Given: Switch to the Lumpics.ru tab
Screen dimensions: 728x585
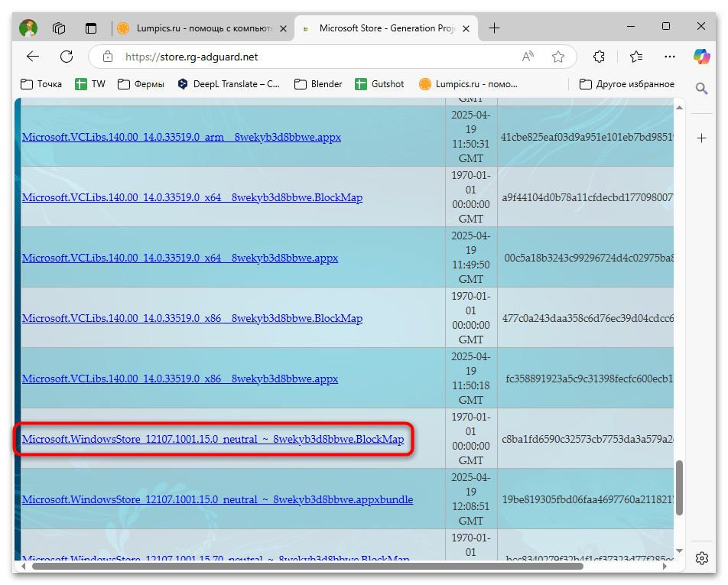Looking at the screenshot, I should pyautogui.click(x=202, y=28).
